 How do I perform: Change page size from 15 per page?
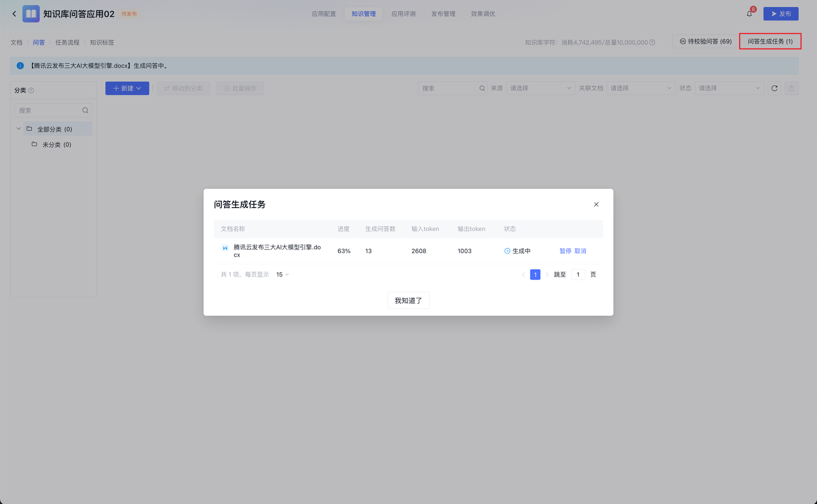click(x=282, y=274)
